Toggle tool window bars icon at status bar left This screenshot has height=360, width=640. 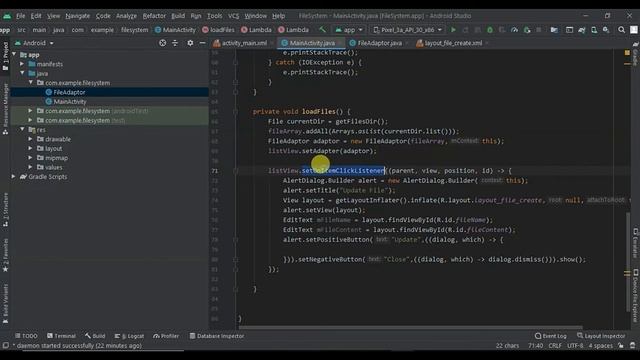5,346
